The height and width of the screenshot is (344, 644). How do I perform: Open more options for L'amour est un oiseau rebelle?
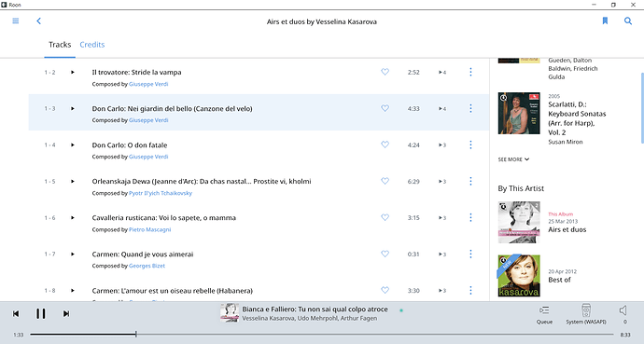tap(470, 290)
